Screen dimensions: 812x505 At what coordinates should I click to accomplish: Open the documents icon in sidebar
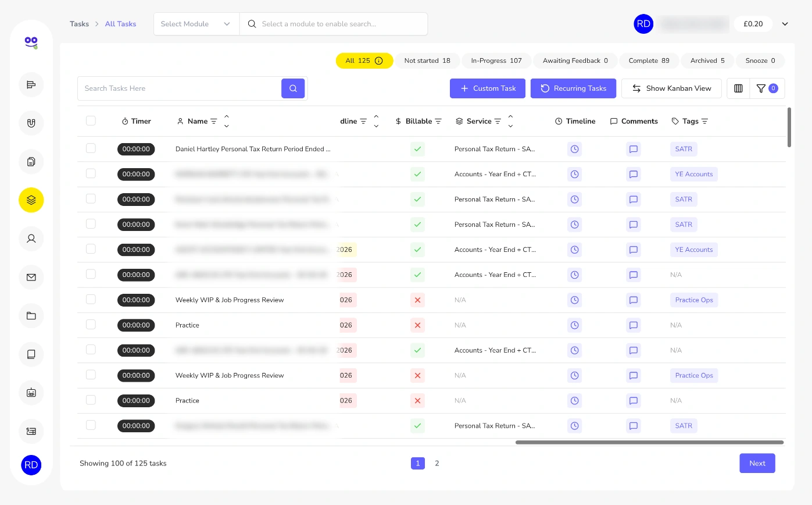click(x=31, y=162)
